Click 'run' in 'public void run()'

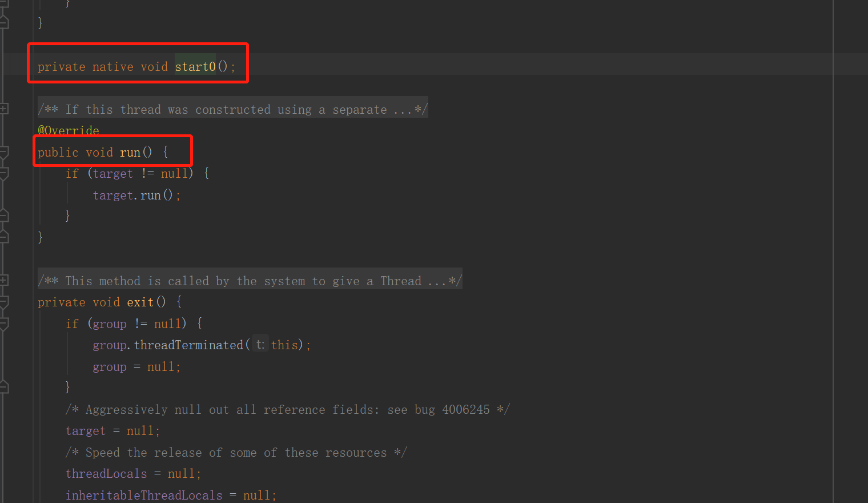tap(130, 153)
